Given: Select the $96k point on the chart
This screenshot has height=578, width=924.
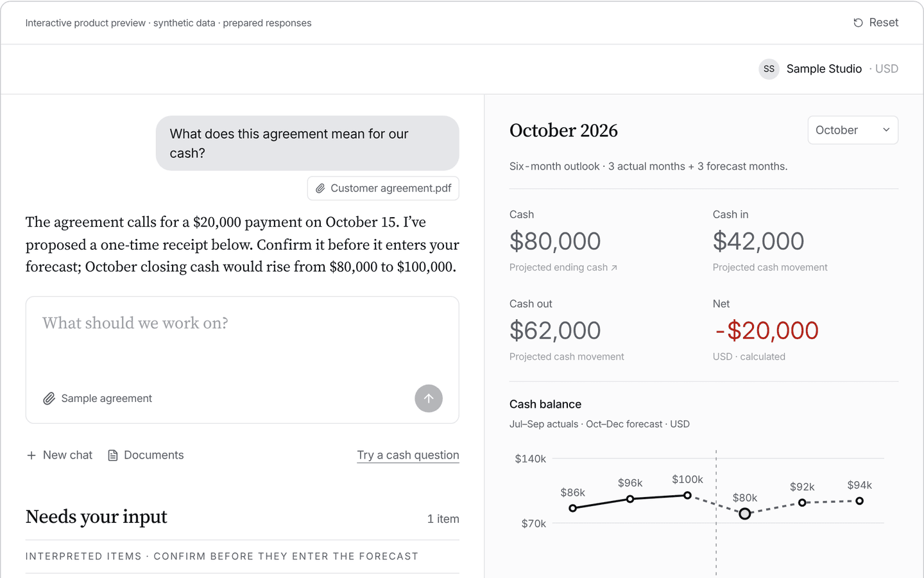Looking at the screenshot, I should (630, 499).
